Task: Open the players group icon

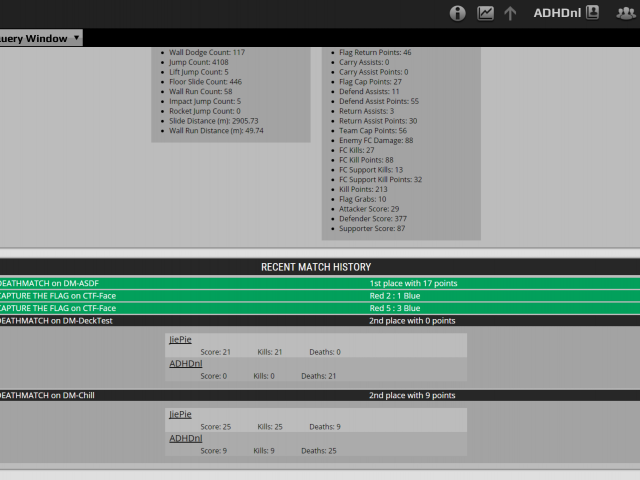Action: 626,13
